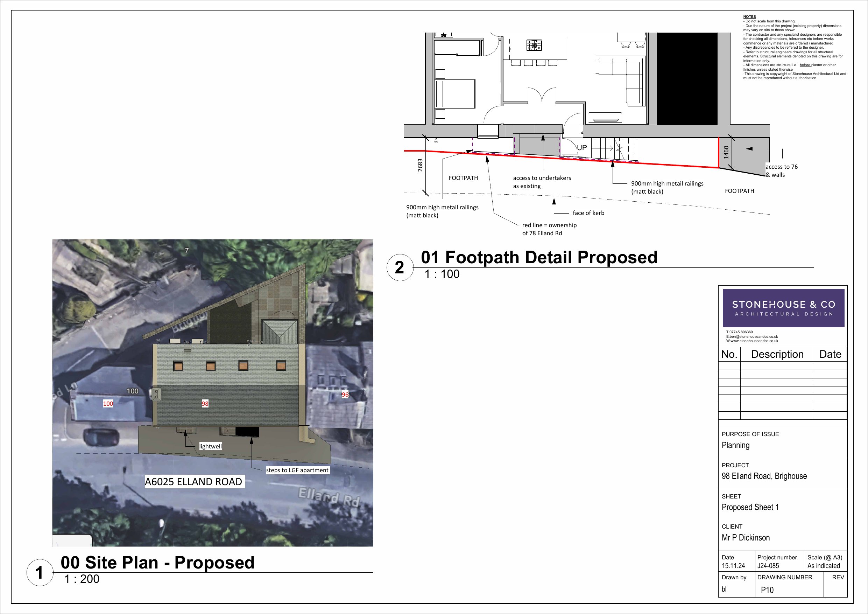
Task: Click the 01 Footpath Detail Proposed title
Action: click(x=539, y=257)
